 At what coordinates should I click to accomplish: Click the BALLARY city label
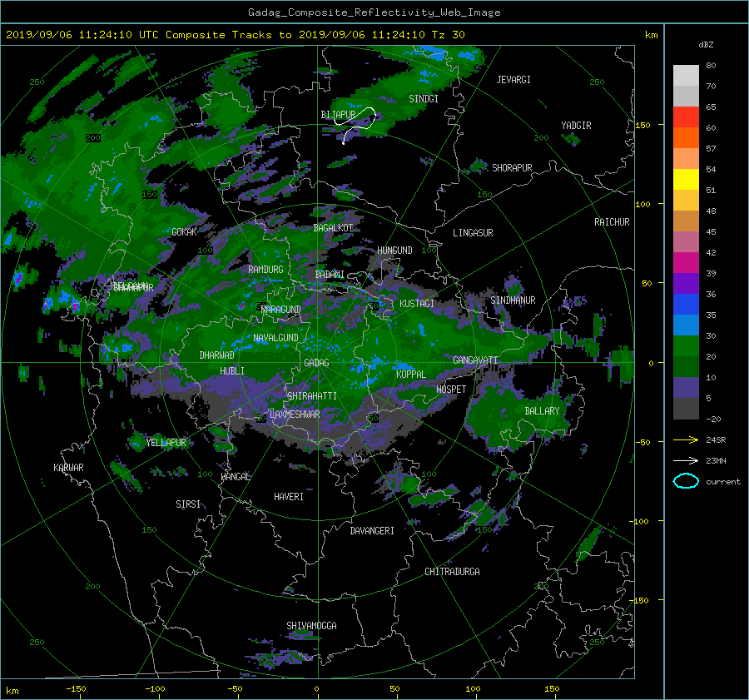(x=542, y=411)
